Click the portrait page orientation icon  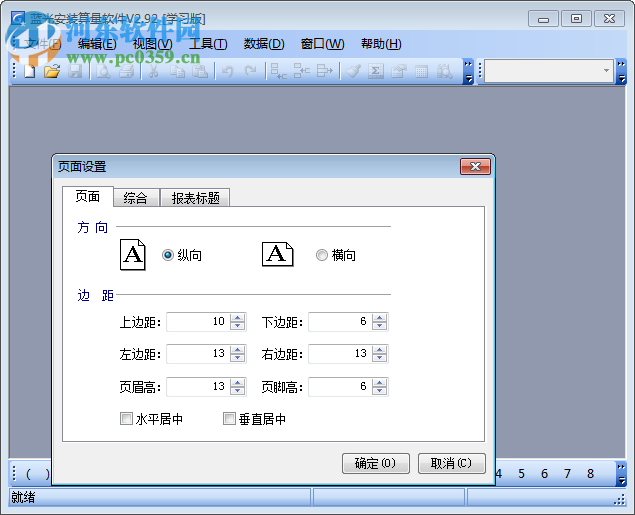(x=132, y=255)
